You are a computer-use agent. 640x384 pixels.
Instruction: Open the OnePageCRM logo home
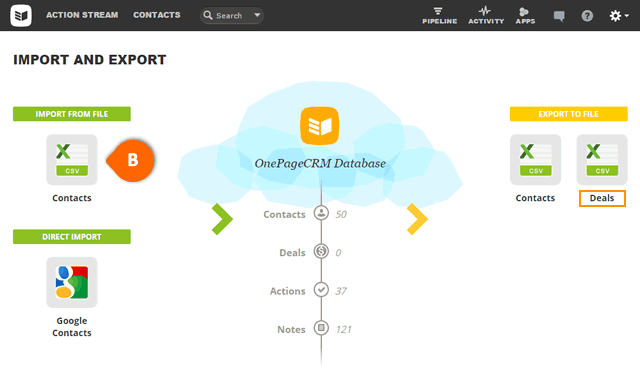21,16
